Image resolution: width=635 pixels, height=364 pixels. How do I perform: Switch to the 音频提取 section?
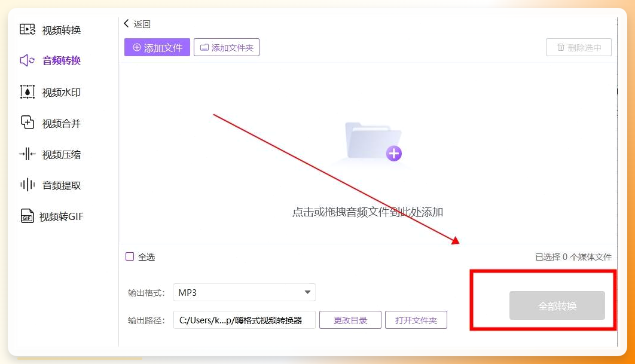click(62, 185)
